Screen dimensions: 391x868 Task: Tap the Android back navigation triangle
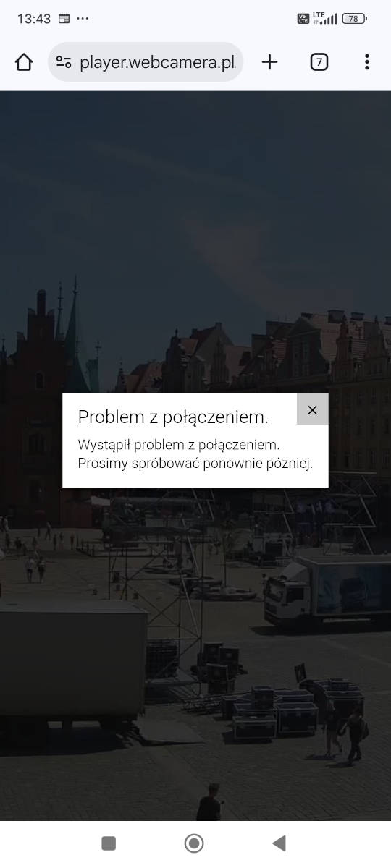[279, 843]
